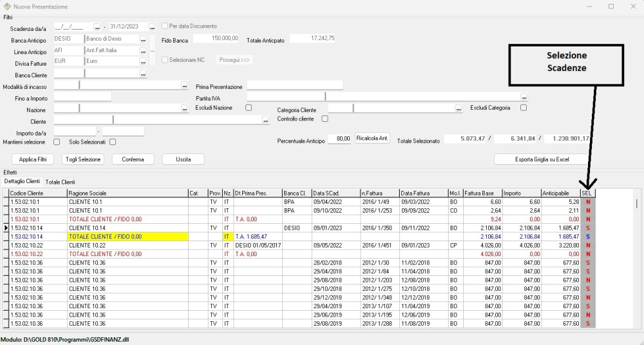Image resolution: width=644 pixels, height=345 pixels.
Task: Check the Solo Selezionati checkbox
Action: 112,142
